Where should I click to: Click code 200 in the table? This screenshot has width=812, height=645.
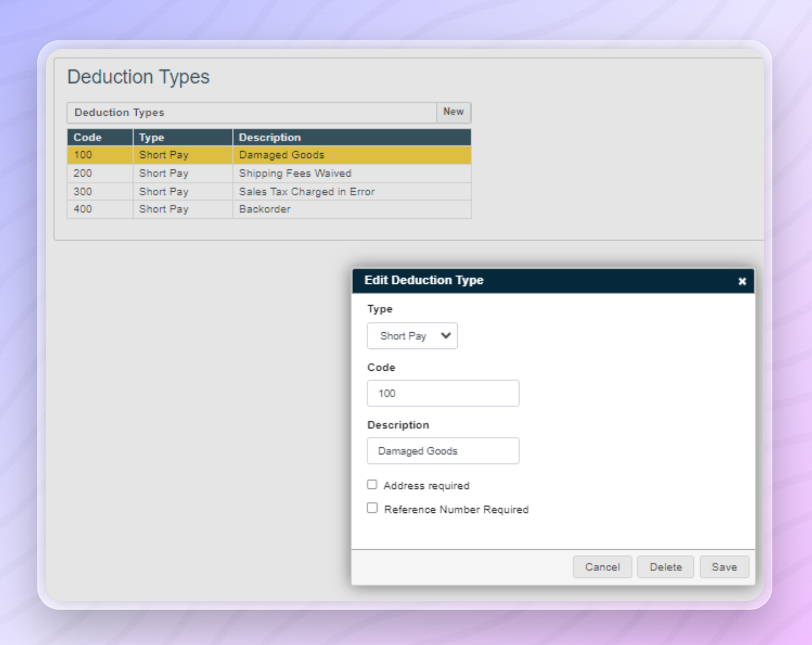click(83, 174)
